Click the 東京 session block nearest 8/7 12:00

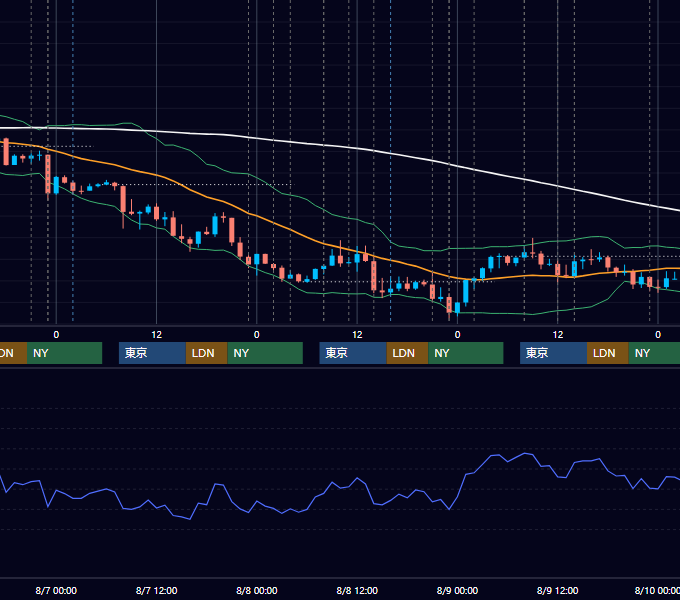152,353
